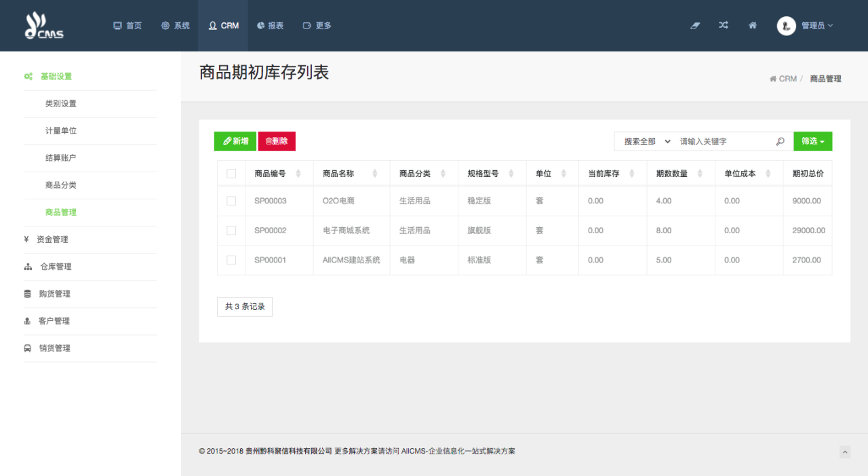Open the 报表 menu in top navigation

coord(271,26)
